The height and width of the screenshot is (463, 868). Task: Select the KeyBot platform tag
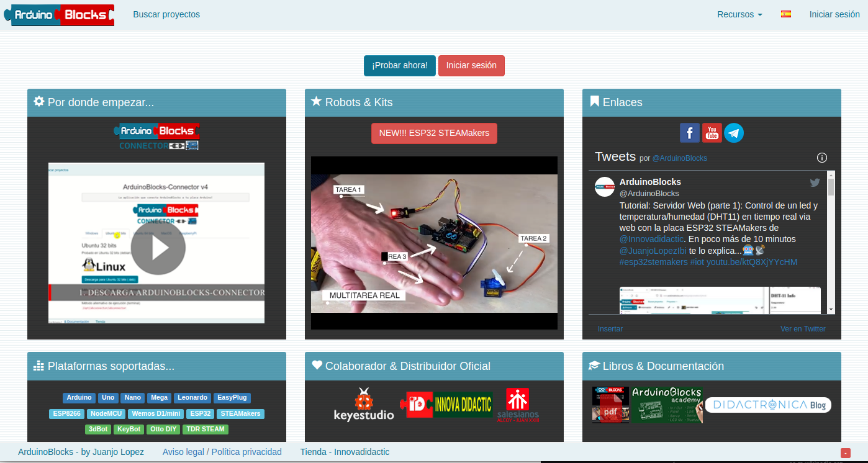(129, 429)
